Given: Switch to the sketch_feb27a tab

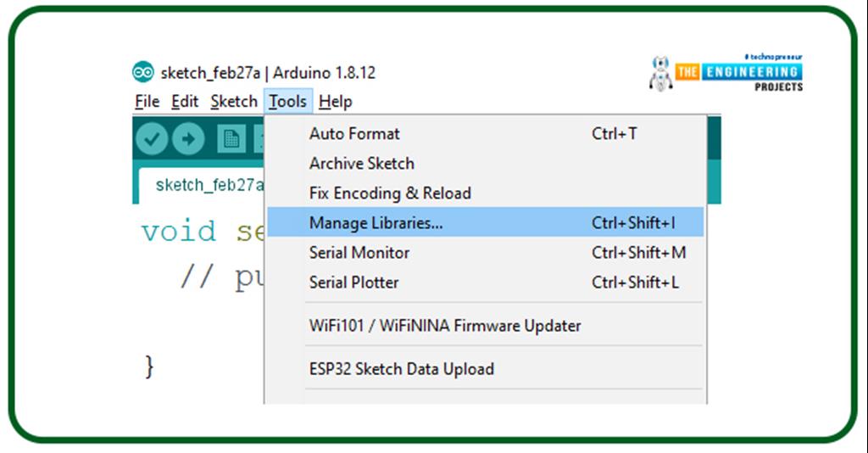Looking at the screenshot, I should [x=202, y=185].
